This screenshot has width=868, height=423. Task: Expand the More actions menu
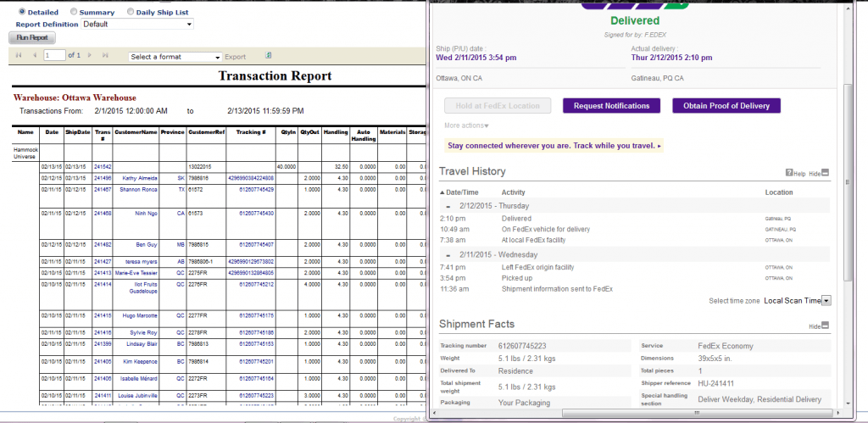(x=467, y=125)
